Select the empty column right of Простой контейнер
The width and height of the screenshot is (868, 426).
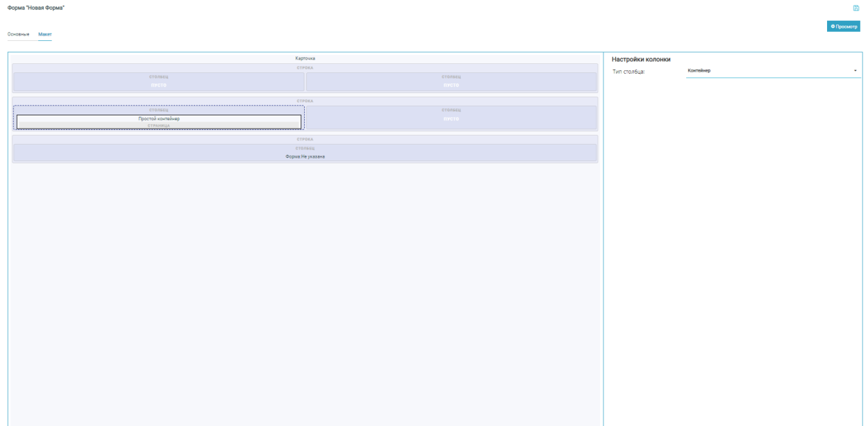click(451, 118)
